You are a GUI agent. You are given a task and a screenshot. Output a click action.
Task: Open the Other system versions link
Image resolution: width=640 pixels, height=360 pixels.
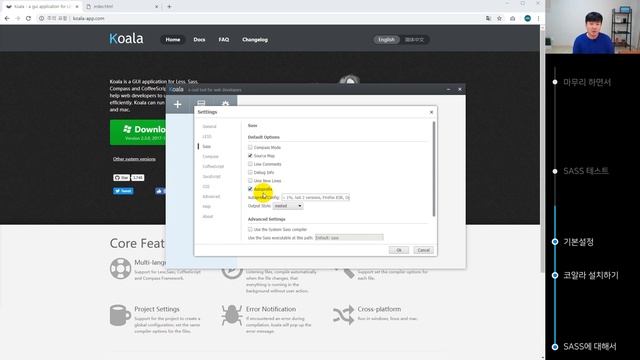[134, 159]
